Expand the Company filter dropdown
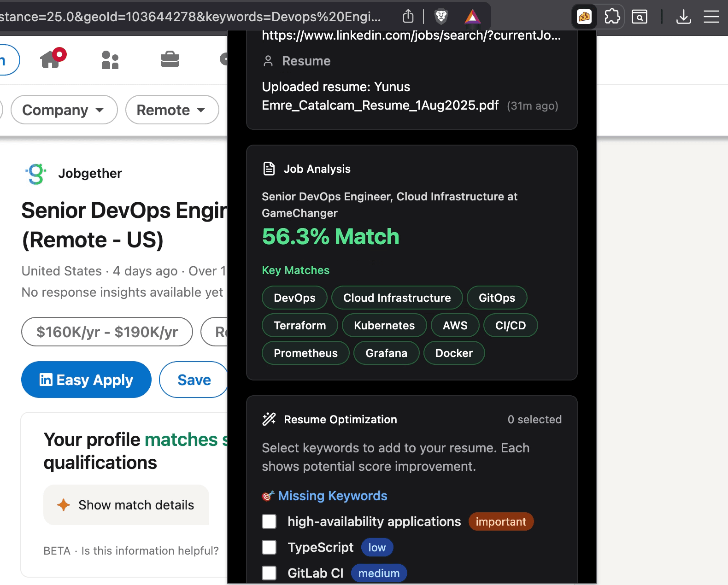728x585 pixels. pos(64,110)
